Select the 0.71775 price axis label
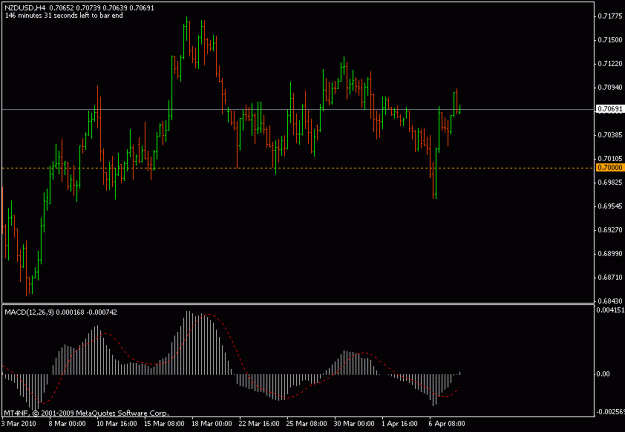This screenshot has width=625, height=432. pyautogui.click(x=610, y=16)
